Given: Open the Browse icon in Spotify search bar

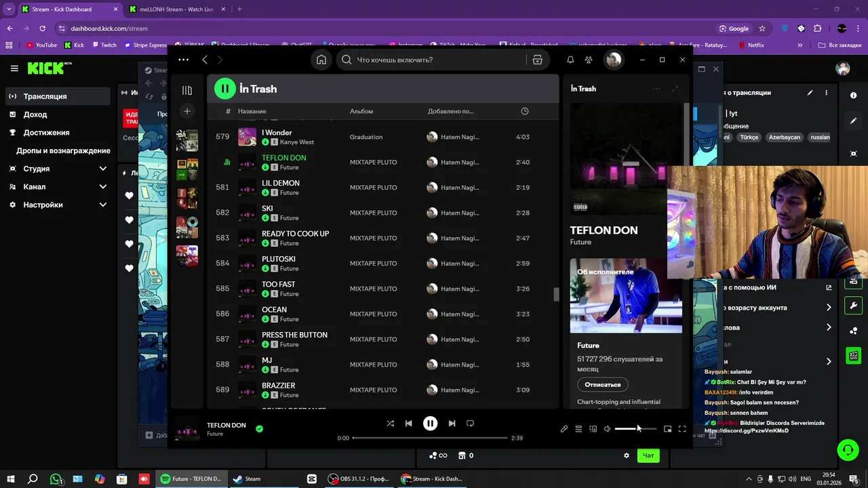Looking at the screenshot, I should click(x=537, y=60).
